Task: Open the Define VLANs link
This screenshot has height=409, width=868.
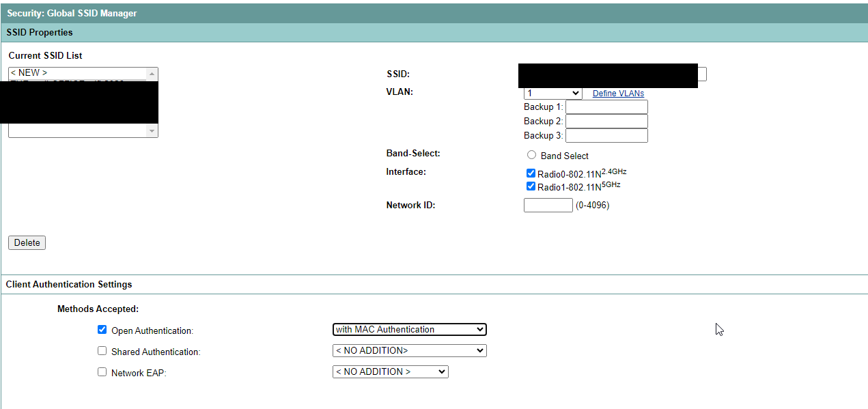Action: (x=617, y=93)
